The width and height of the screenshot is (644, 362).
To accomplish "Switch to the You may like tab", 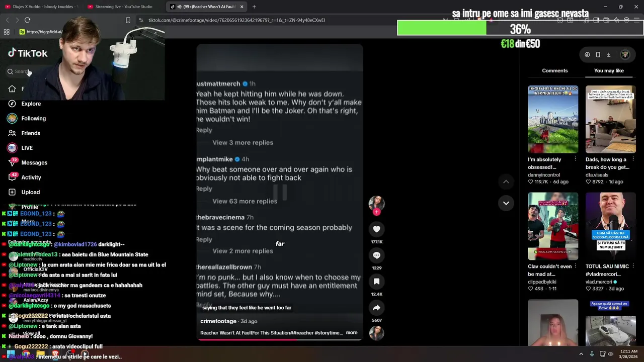I will point(609,70).
